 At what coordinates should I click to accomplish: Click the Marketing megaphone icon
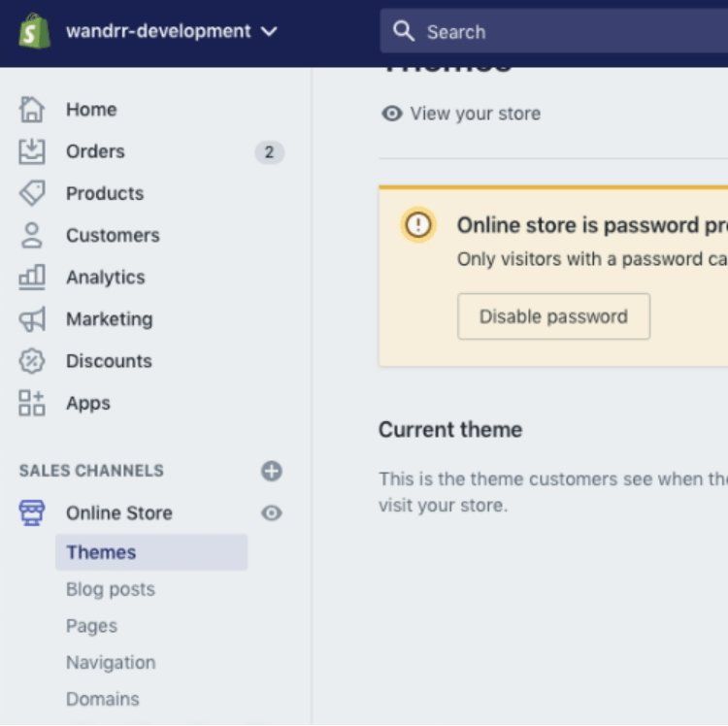click(32, 318)
